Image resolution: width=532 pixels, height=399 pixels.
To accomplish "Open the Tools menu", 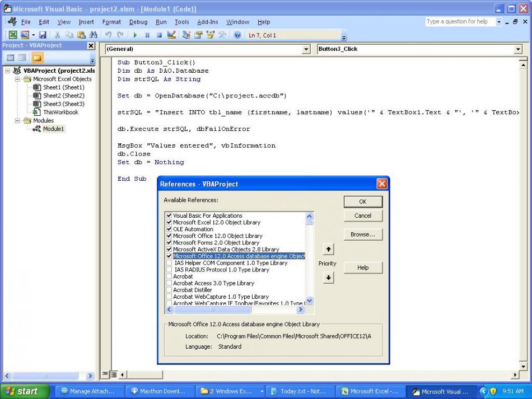I will pyautogui.click(x=182, y=22).
